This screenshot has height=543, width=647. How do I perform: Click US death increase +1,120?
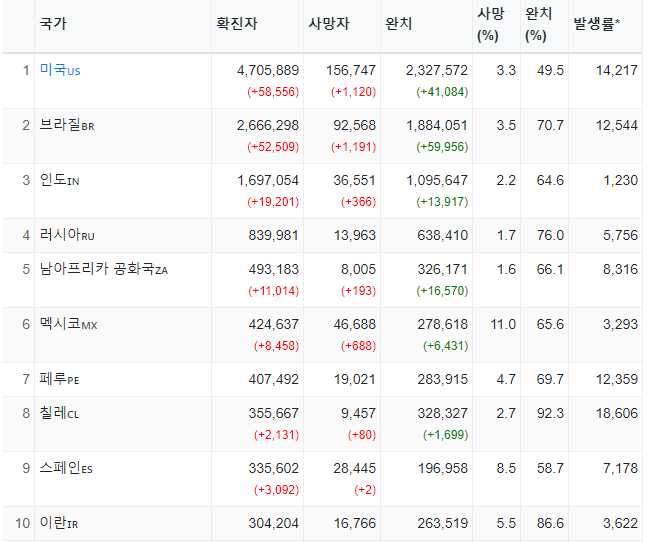pyautogui.click(x=354, y=92)
